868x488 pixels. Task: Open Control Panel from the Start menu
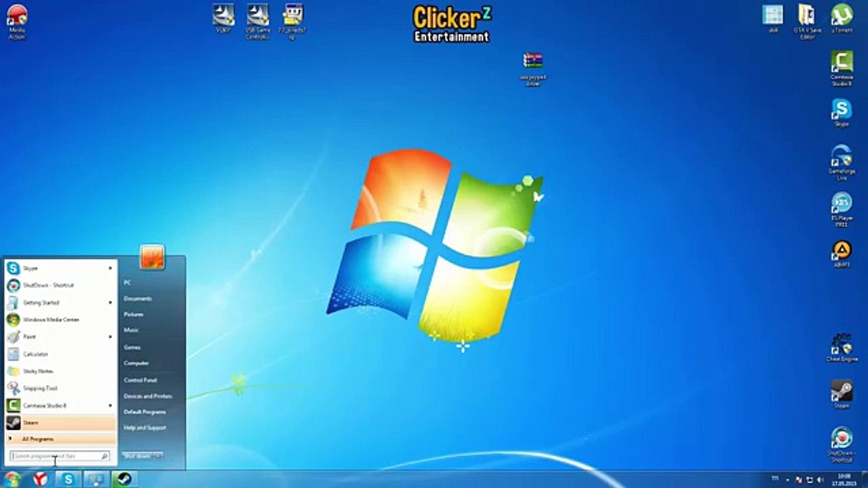pos(140,380)
